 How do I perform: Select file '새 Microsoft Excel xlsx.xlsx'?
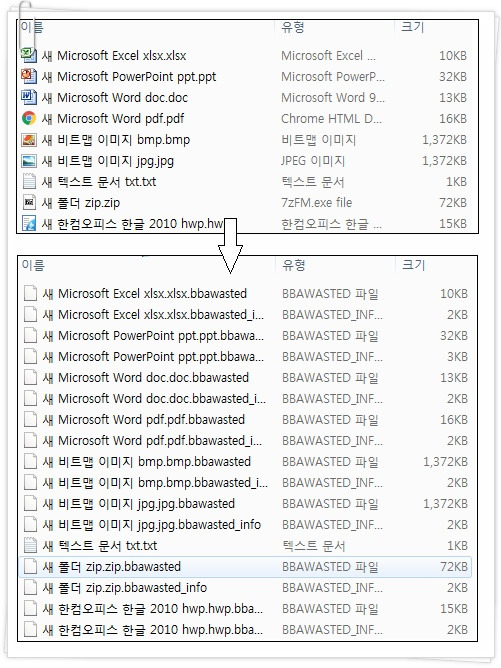click(x=114, y=55)
